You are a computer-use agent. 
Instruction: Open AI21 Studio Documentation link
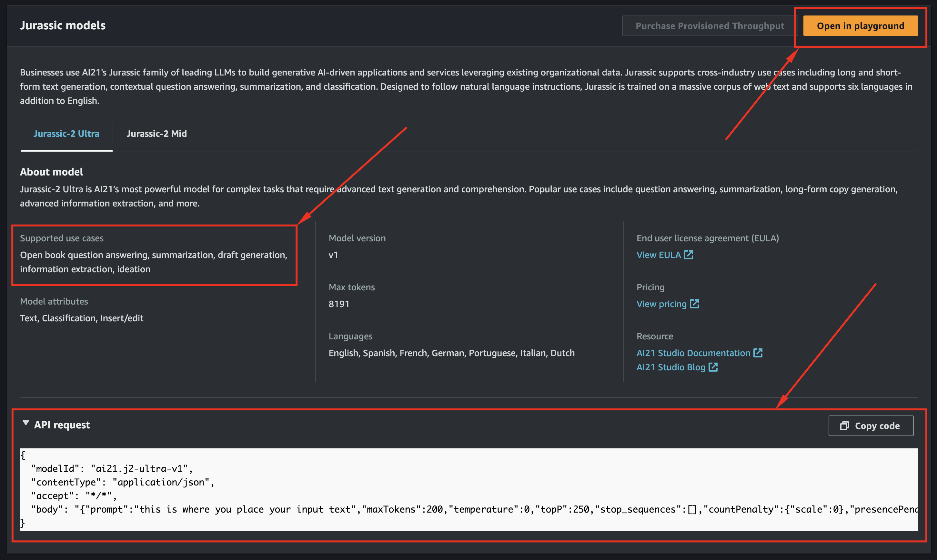[x=693, y=353]
